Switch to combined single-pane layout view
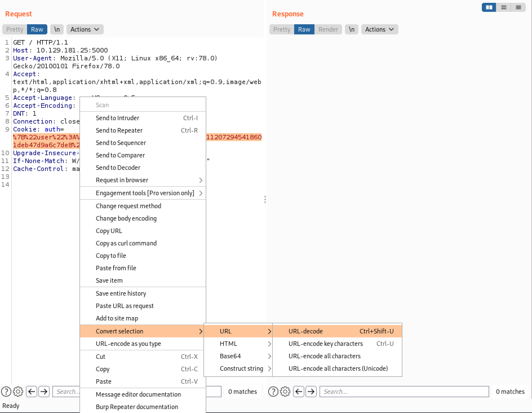 click(518, 7)
